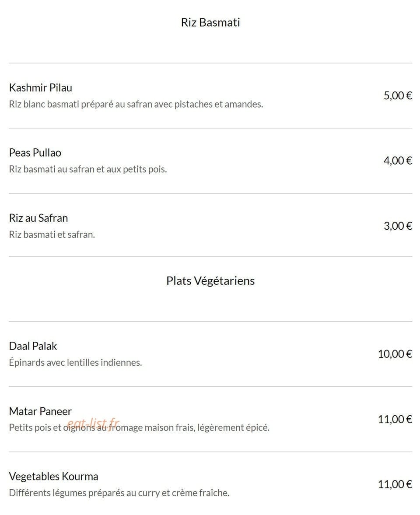Click the Peas Pullao description text
The width and height of the screenshot is (420, 515).
[88, 169]
